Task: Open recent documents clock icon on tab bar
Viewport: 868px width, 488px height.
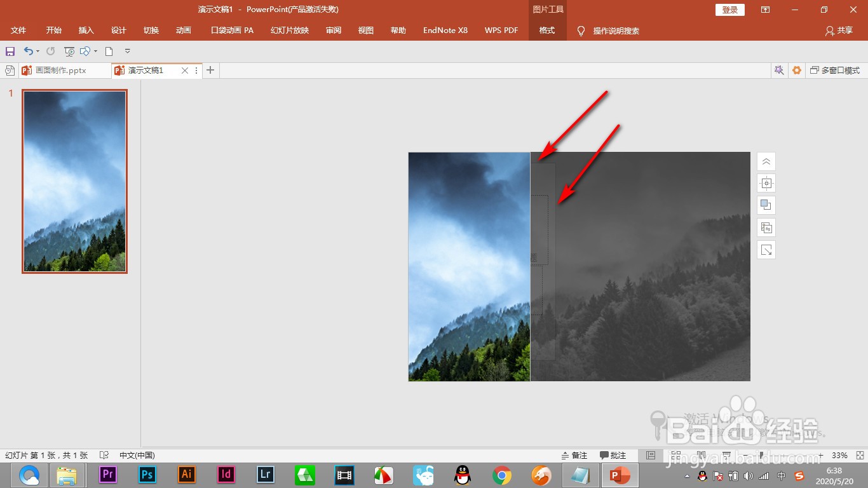Action: tap(10, 71)
